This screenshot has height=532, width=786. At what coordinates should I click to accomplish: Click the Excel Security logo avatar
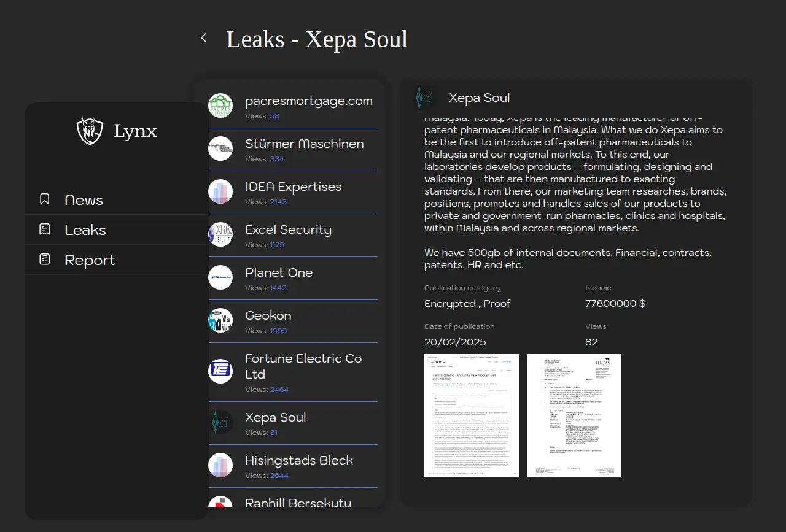click(220, 234)
